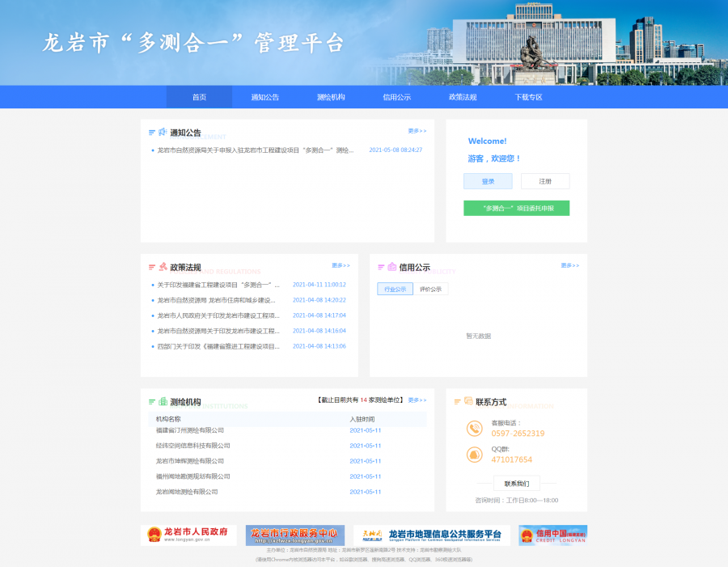This screenshot has height=567, width=728.
Task: Click the green 项目委托申报 button
Action: click(516, 208)
